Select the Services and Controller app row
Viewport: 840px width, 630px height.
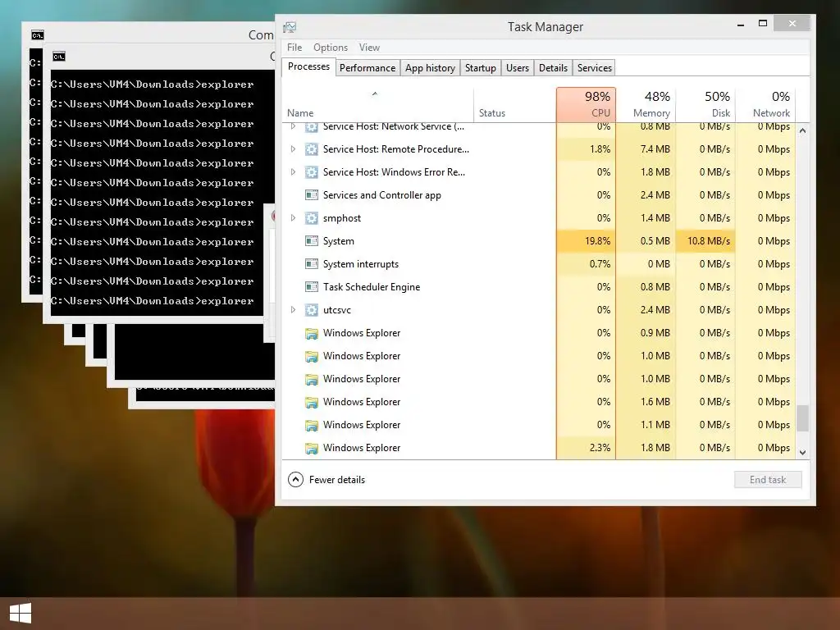coord(539,195)
